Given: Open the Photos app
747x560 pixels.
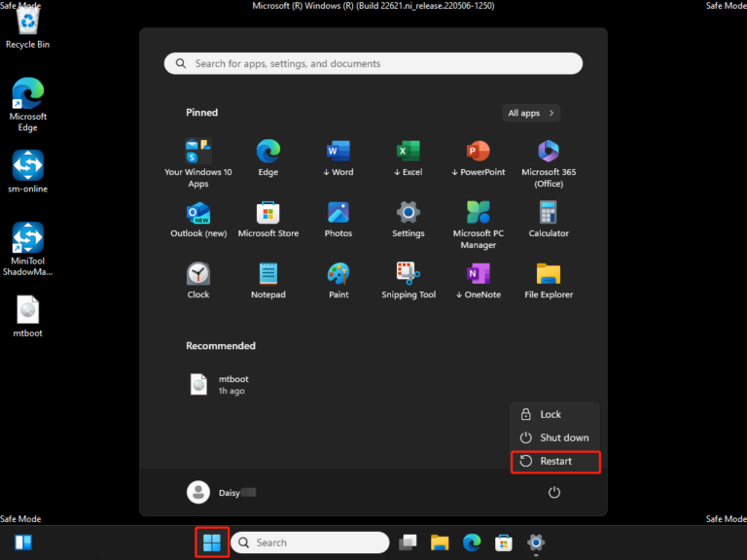Looking at the screenshot, I should point(338,219).
